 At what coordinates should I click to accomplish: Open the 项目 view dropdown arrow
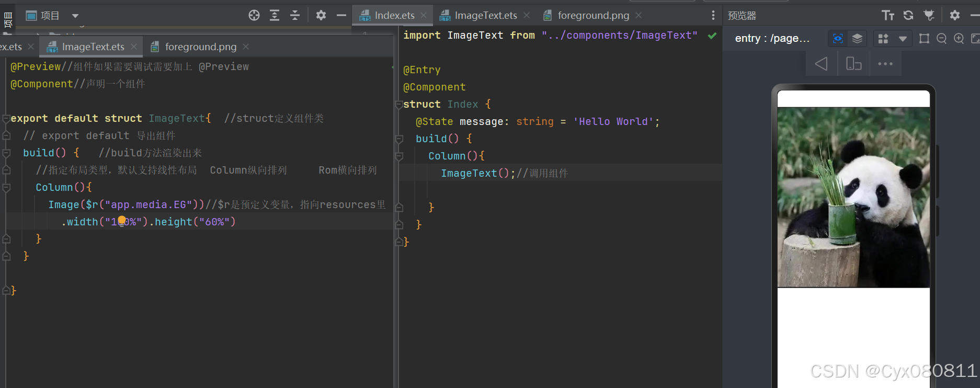click(75, 16)
